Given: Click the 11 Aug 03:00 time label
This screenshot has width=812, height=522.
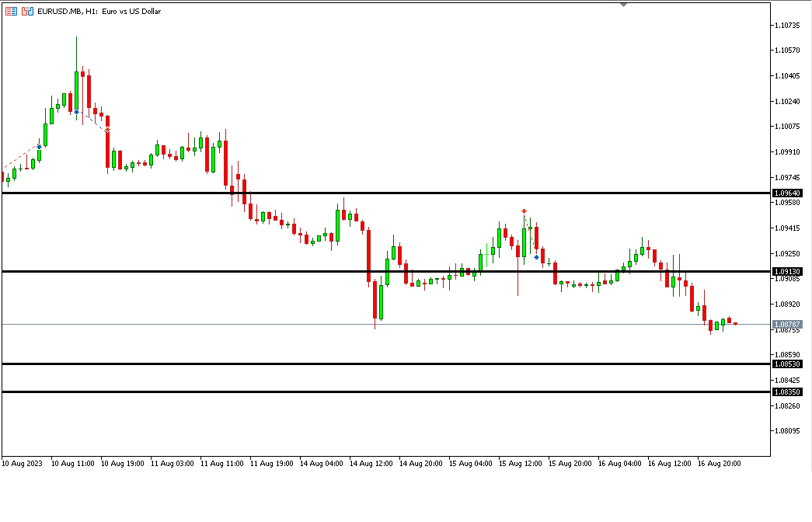Looking at the screenshot, I should point(172,464).
